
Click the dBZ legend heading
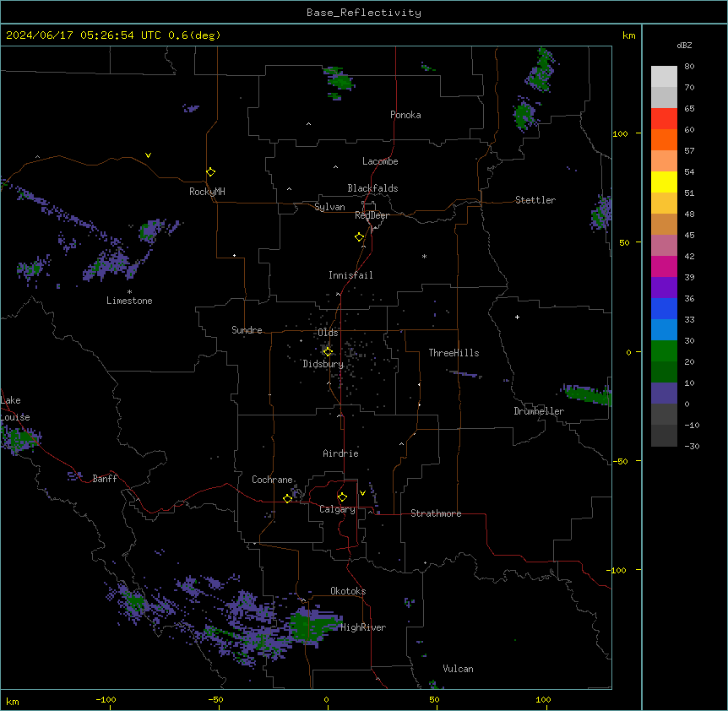684,45
